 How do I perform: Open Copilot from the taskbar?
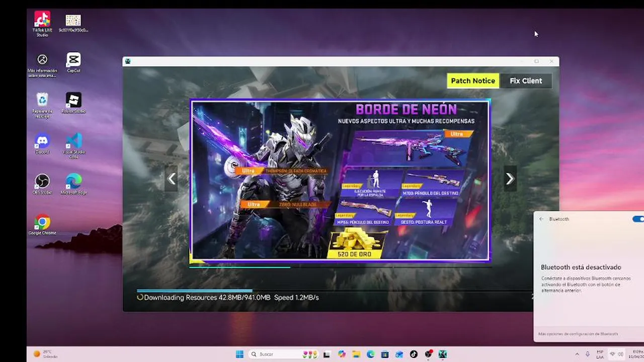342,354
